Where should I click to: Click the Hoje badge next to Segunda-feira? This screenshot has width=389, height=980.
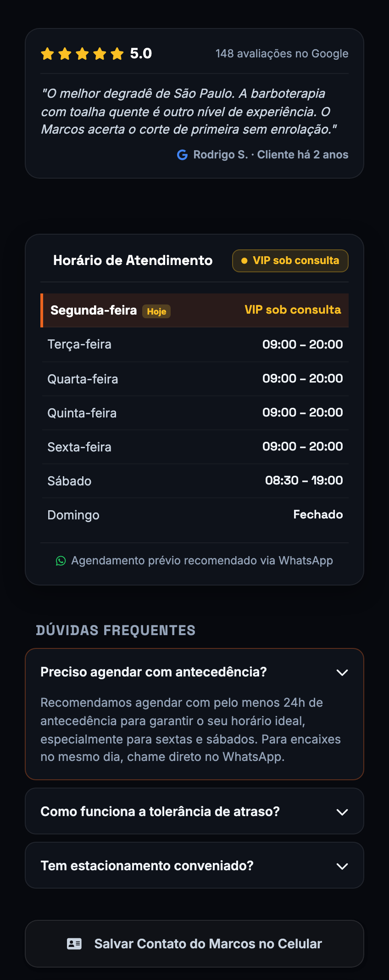156,311
